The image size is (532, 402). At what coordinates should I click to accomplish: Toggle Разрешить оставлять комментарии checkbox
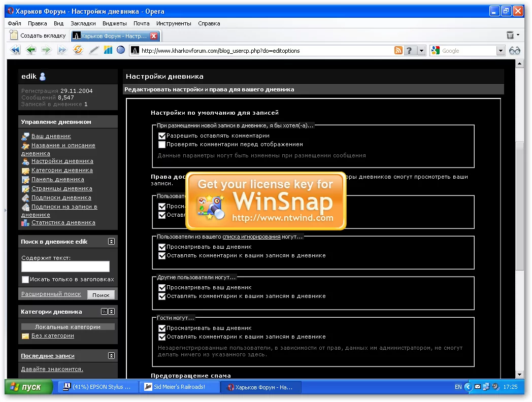(x=162, y=136)
